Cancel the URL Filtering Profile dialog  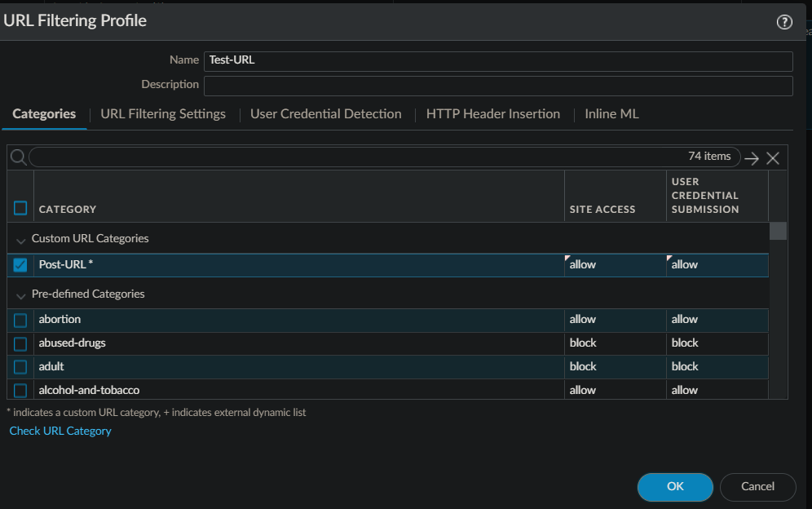pos(757,487)
